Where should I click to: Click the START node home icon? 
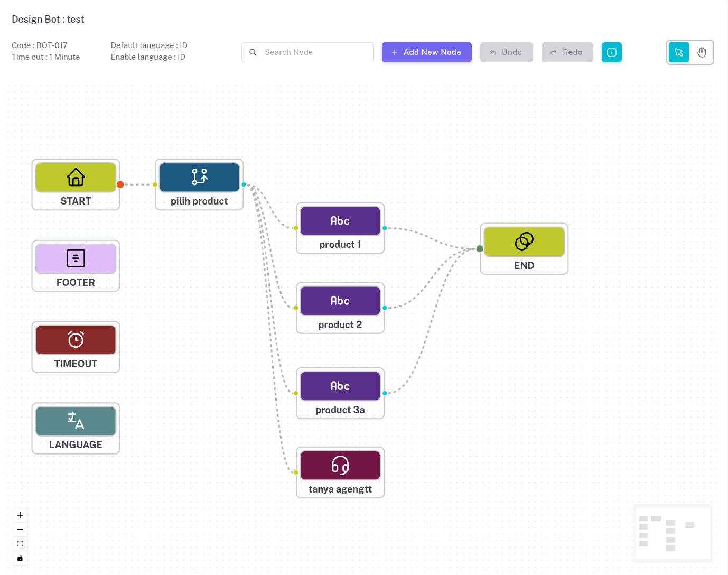tap(76, 178)
